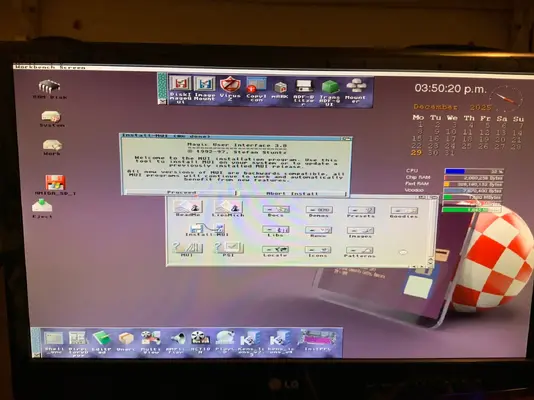Open the Work drive icon
Viewport: 534px width, 400px height.
click(52, 147)
